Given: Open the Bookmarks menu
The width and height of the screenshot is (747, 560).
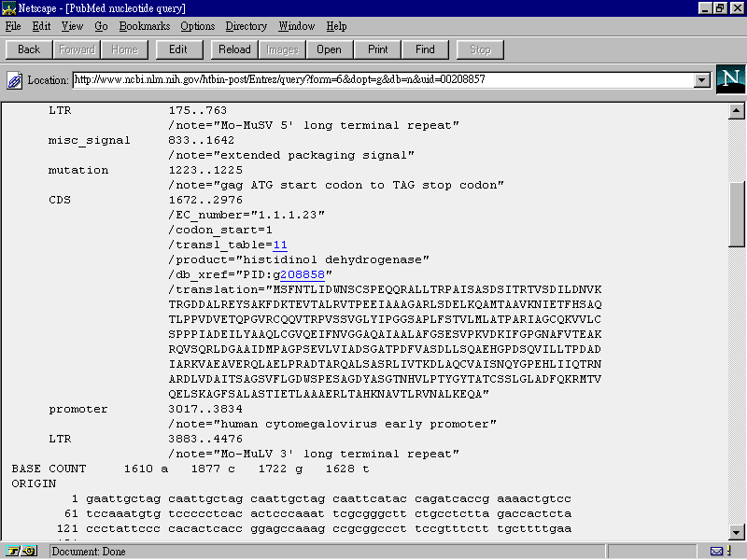Looking at the screenshot, I should pos(145,26).
